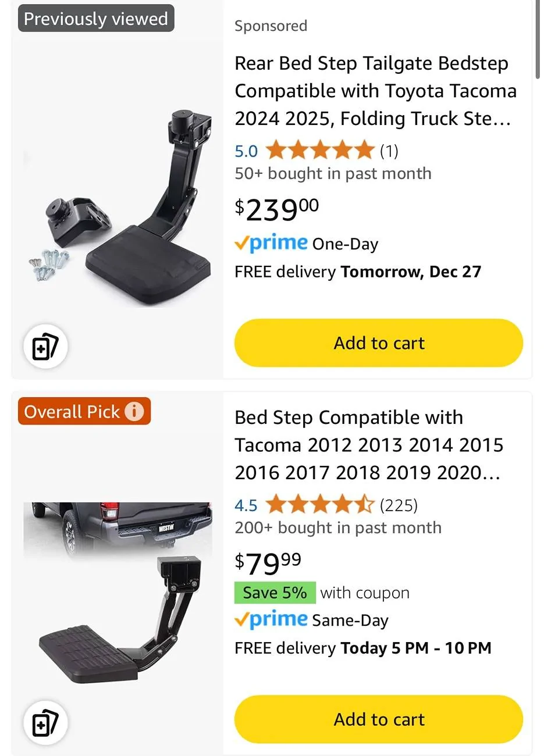Screen dimensions: 544x756
Task: Tap the Previously viewed badge
Action: point(96,19)
